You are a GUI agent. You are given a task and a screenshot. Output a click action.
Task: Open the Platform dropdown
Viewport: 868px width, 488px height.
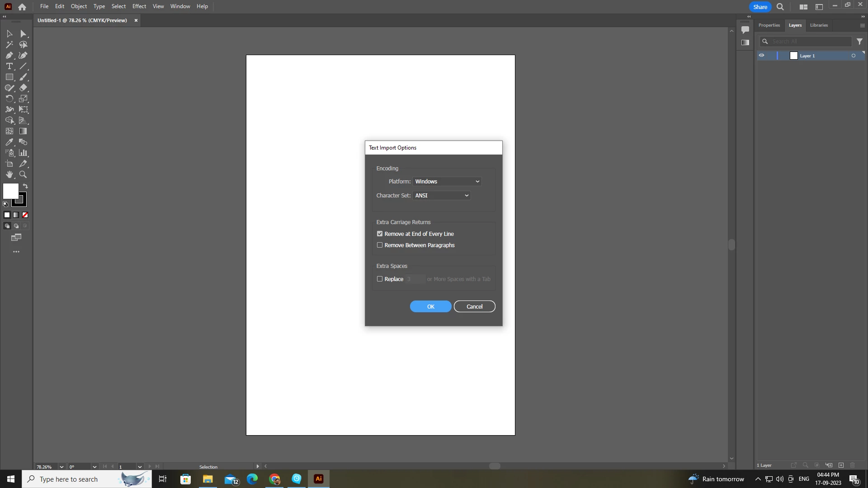pos(447,181)
